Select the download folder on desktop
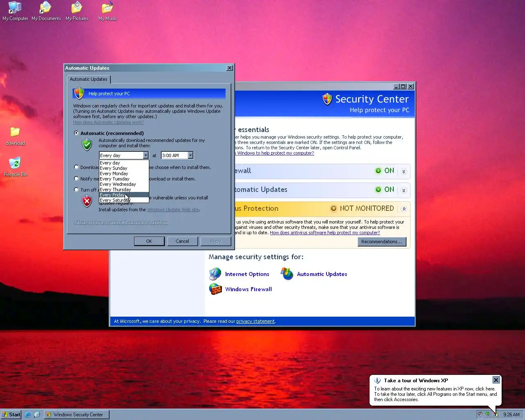This screenshot has width=525, height=420. pos(15,136)
